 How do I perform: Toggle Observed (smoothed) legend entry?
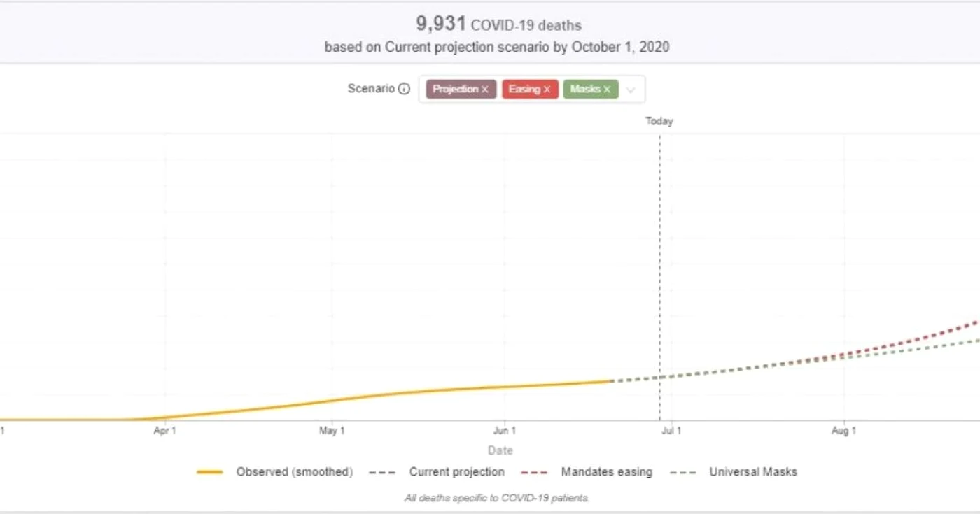pos(274,472)
